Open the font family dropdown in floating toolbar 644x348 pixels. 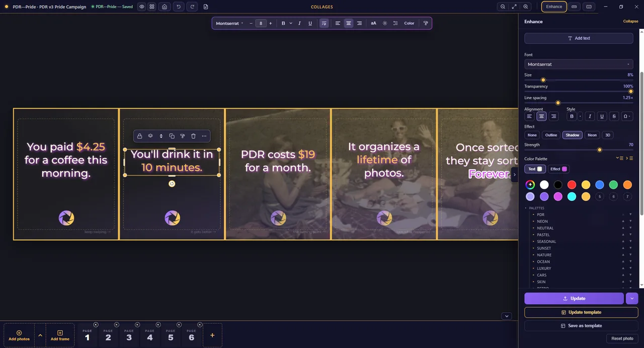(x=229, y=23)
